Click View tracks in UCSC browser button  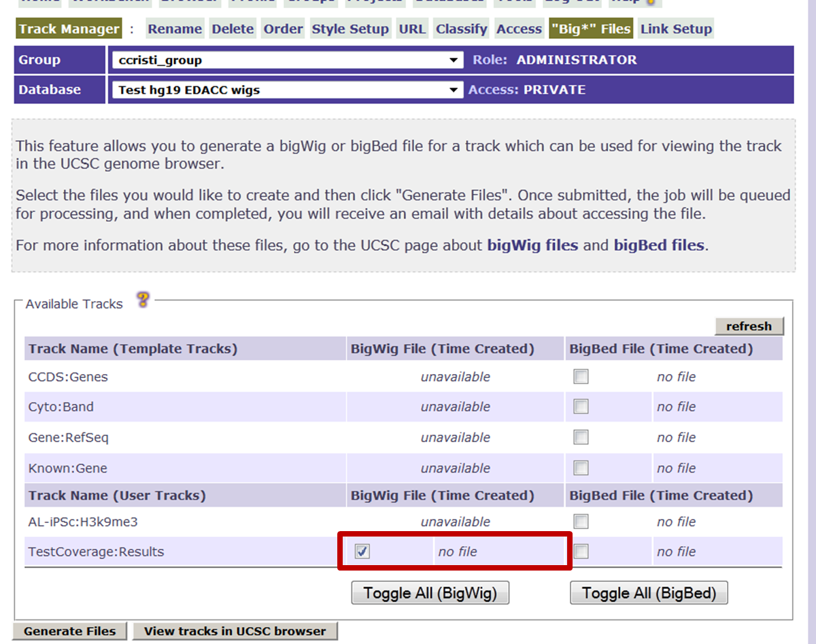point(235,631)
